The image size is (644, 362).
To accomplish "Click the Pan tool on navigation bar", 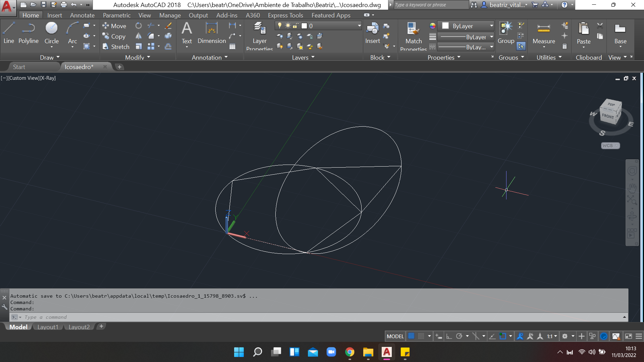I will point(632,188).
